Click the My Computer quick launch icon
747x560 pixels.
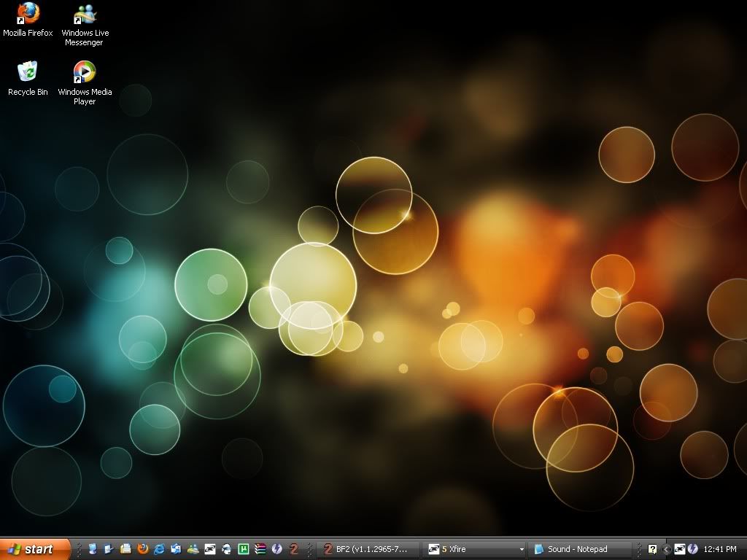point(93,549)
